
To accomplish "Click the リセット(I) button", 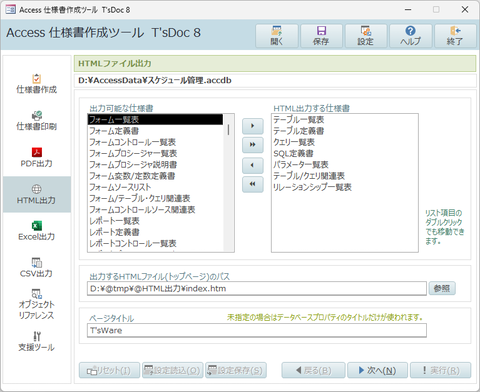I will [x=109, y=370].
